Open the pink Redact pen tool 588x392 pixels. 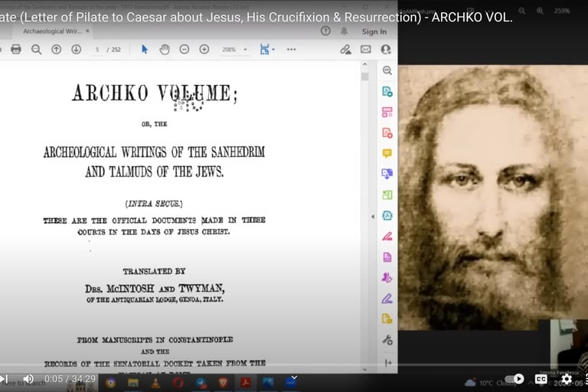click(x=387, y=236)
